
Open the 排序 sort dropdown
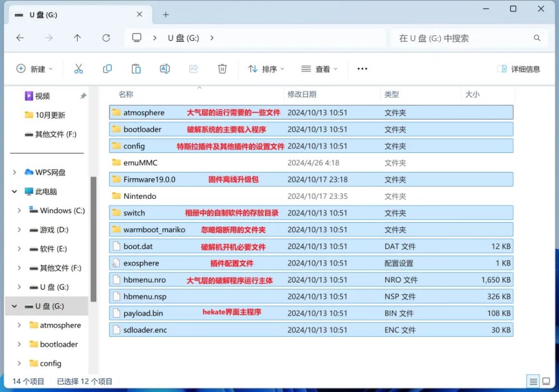pyautogui.click(x=265, y=68)
